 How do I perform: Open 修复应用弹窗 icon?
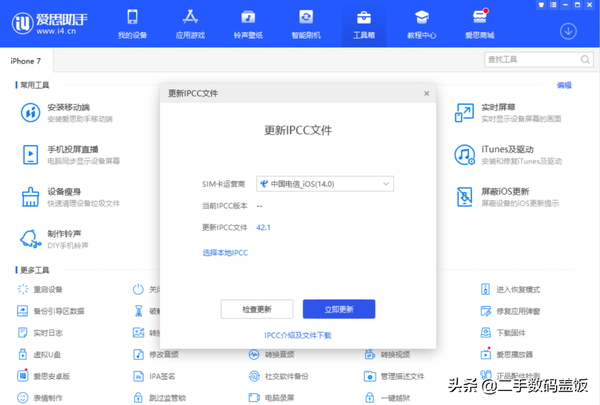point(485,311)
